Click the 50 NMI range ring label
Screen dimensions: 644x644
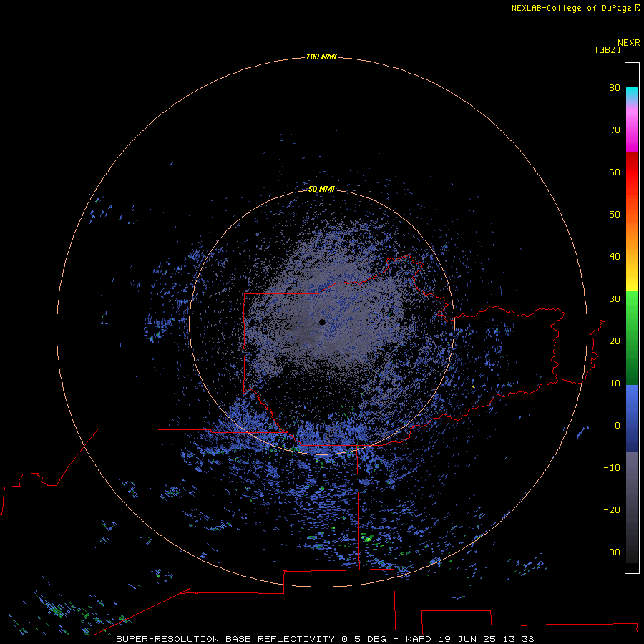click(321, 189)
